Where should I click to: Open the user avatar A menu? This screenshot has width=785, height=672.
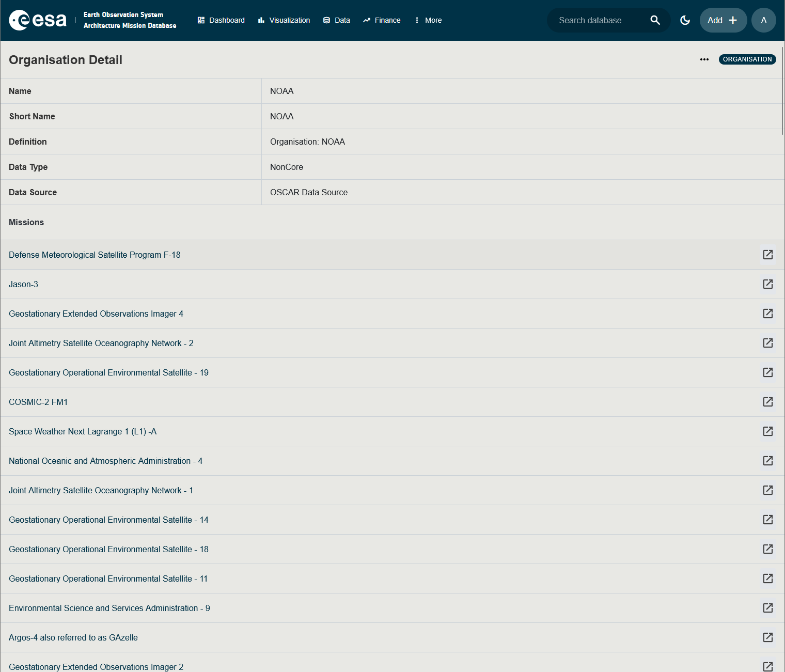tap(764, 20)
